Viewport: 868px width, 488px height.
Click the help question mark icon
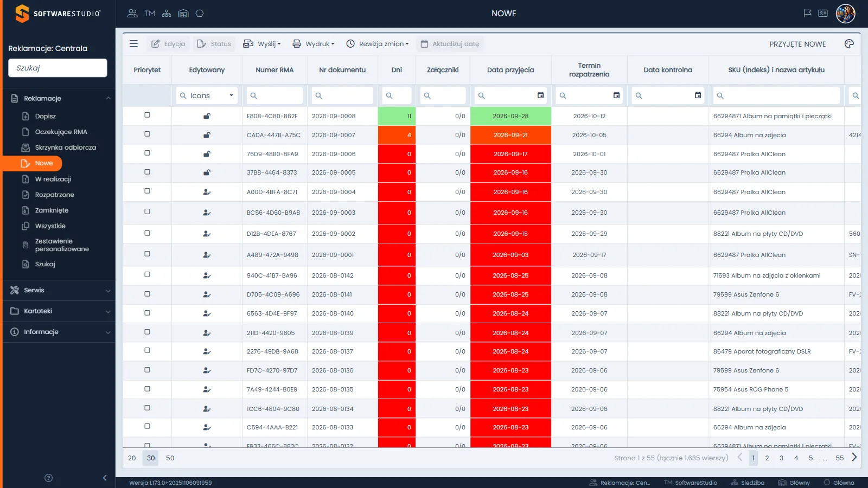(x=48, y=478)
